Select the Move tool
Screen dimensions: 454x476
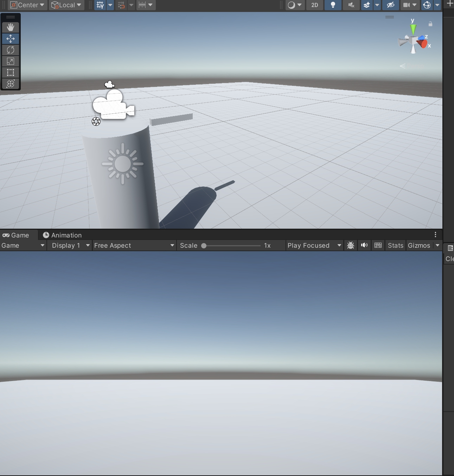[x=11, y=39]
